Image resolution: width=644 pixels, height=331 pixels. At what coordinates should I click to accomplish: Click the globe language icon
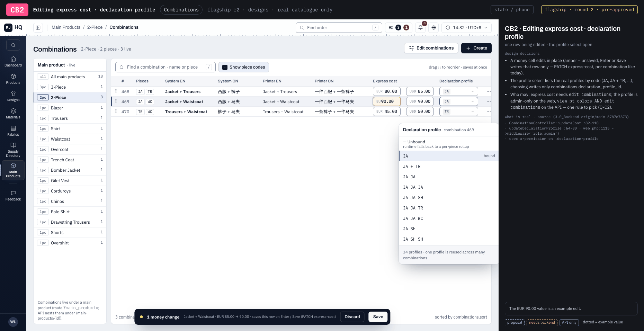point(433,27)
